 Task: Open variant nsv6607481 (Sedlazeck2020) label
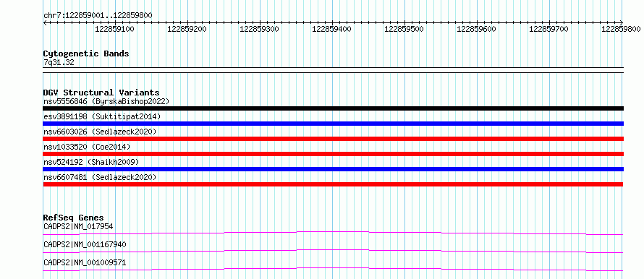click(x=100, y=177)
